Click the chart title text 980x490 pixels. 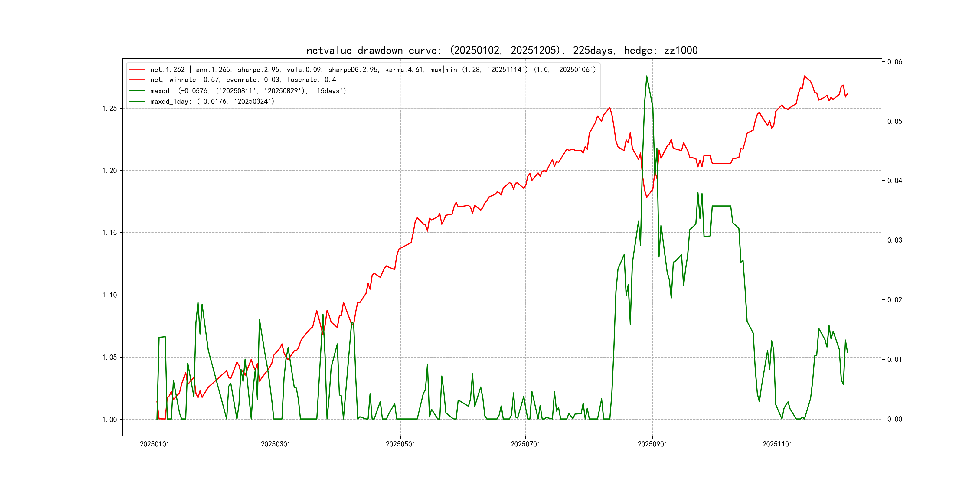pyautogui.click(x=502, y=50)
